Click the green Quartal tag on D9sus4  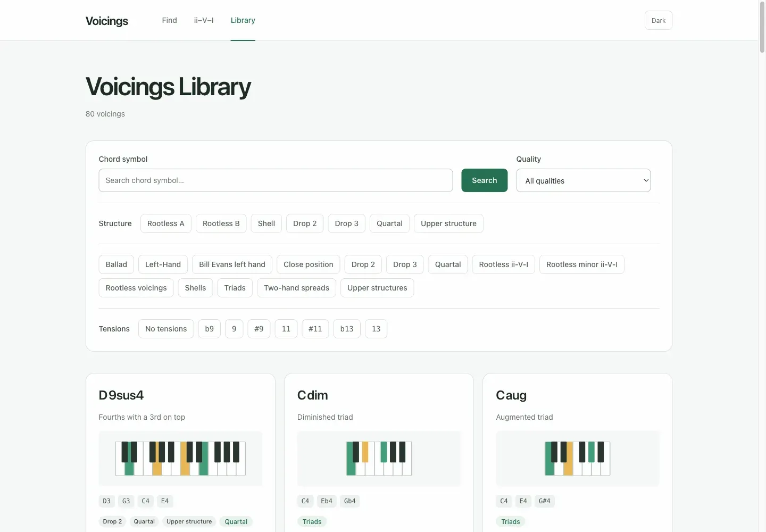pos(236,522)
